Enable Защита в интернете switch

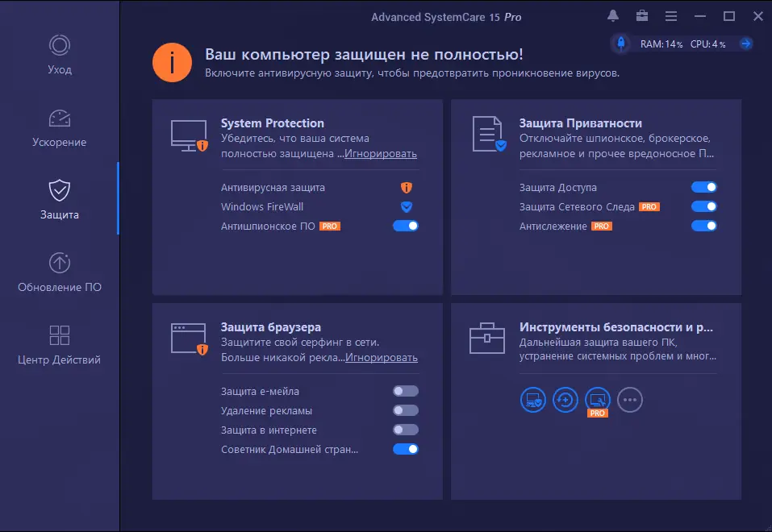click(406, 430)
